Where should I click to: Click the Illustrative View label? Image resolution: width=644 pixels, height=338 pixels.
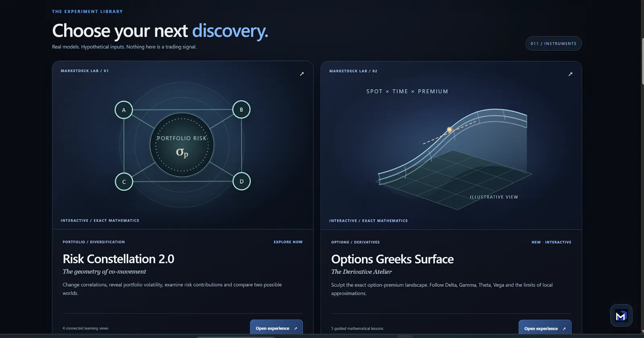point(494,197)
